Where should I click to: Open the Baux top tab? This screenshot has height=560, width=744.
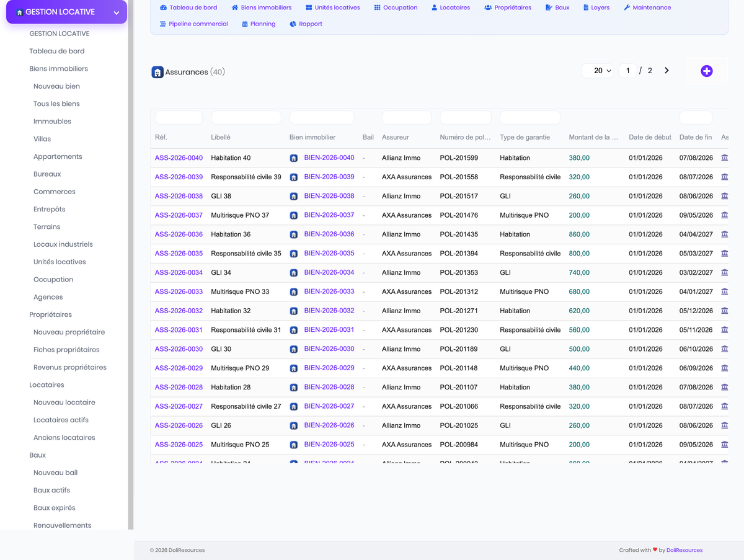(x=557, y=7)
